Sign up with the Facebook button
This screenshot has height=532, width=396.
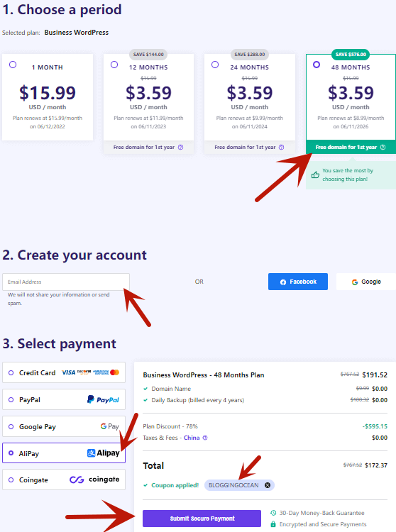[x=298, y=282]
